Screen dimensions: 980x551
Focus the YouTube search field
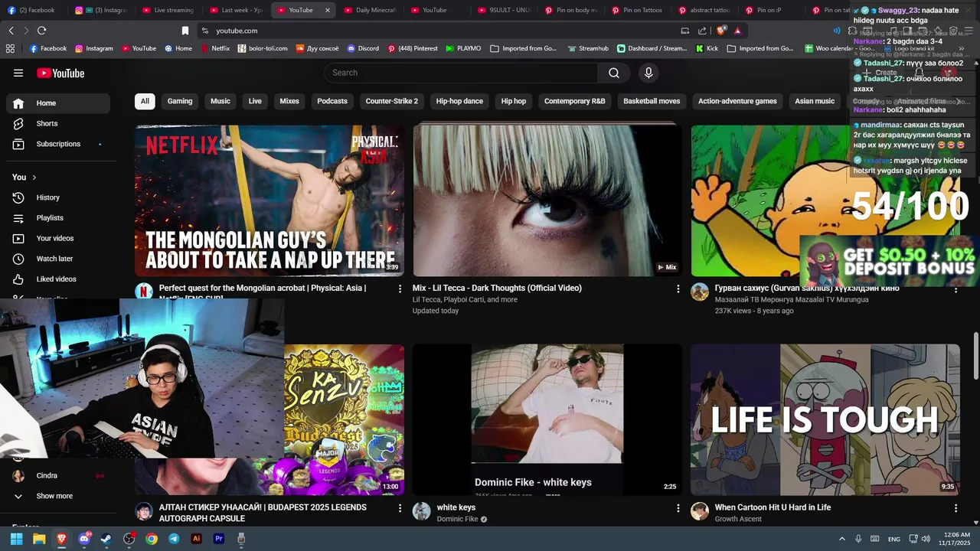pos(461,73)
